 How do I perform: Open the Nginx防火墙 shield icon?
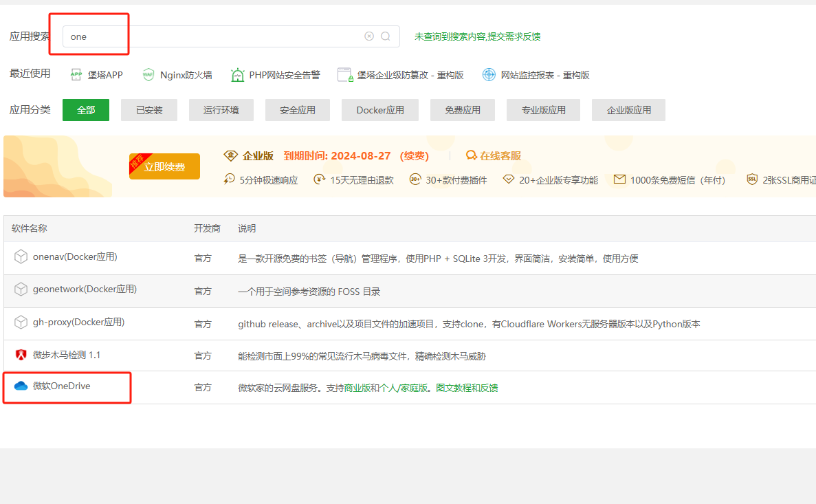point(148,74)
